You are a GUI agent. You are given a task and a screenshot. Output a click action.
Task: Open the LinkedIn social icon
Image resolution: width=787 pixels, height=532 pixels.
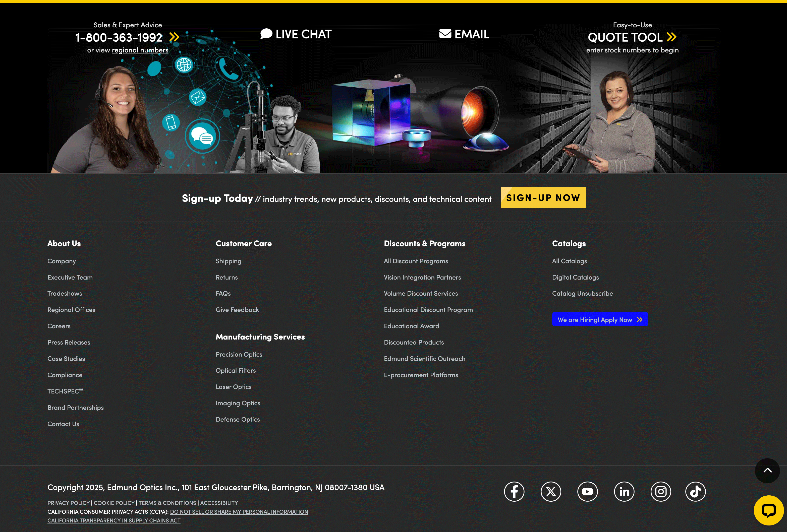624,491
